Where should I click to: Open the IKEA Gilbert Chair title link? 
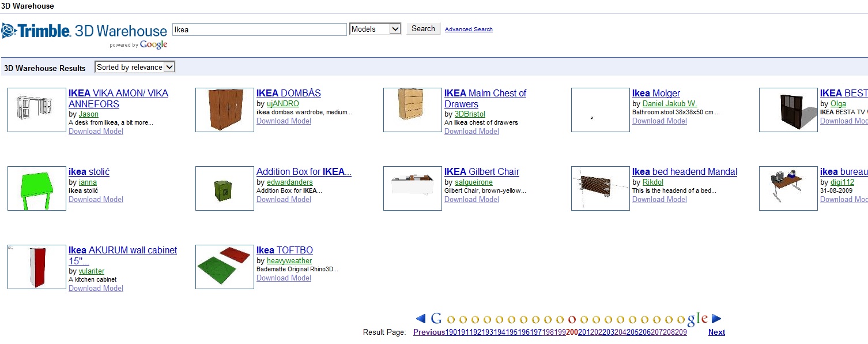[482, 171]
